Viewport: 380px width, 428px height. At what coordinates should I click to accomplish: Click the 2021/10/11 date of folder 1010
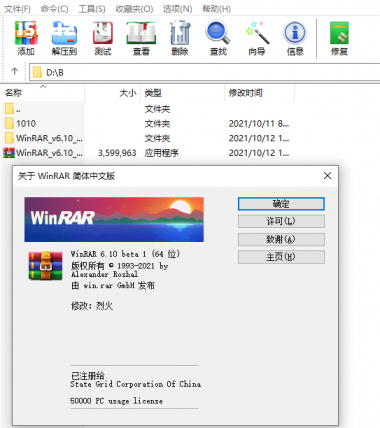pyautogui.click(x=259, y=124)
